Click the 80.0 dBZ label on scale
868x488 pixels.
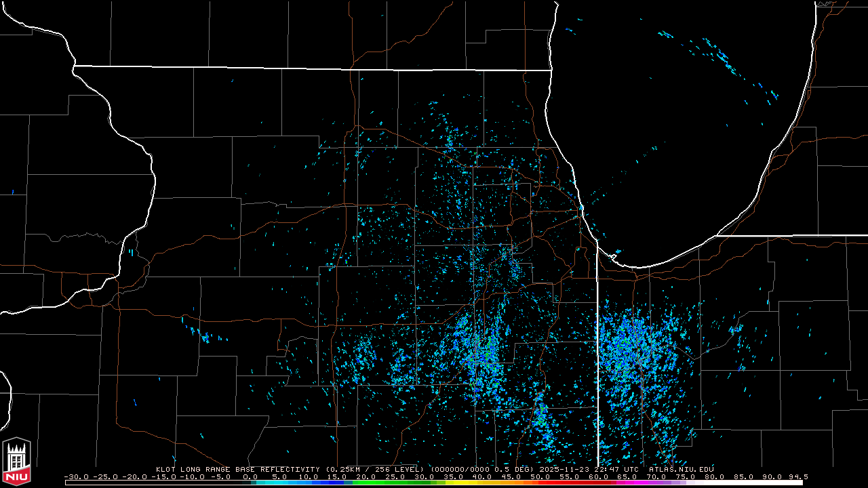click(713, 477)
